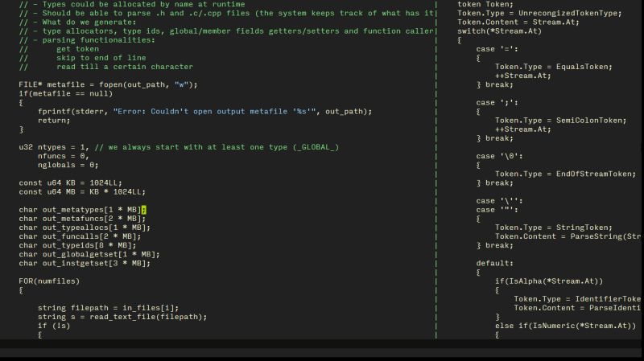
Task: Click comment '- parsing functionalities:'
Action: (x=87, y=40)
